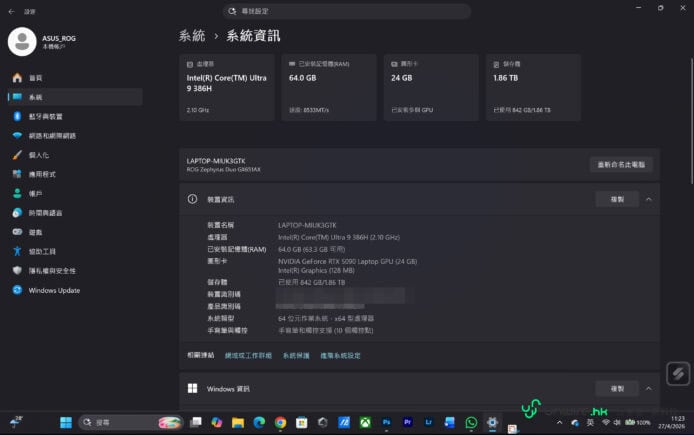
Task: Click the NVIDIA GeForce RTX 5090 Laptop GPU text
Action: (347, 262)
